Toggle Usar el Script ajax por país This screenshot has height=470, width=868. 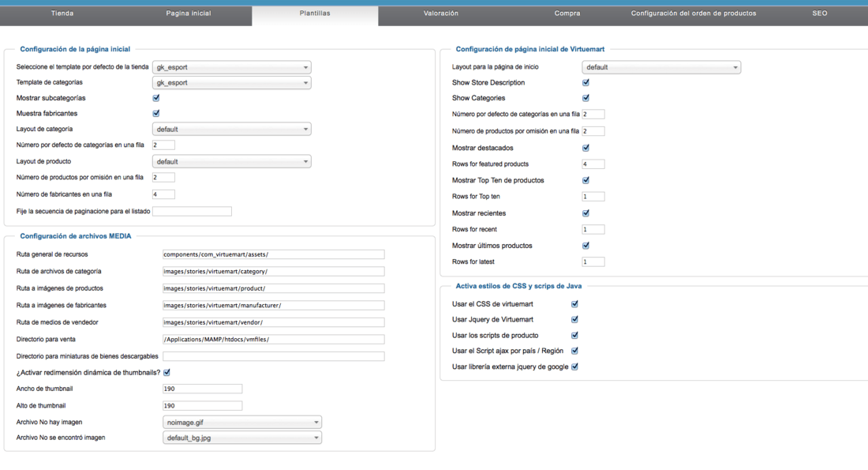click(574, 351)
